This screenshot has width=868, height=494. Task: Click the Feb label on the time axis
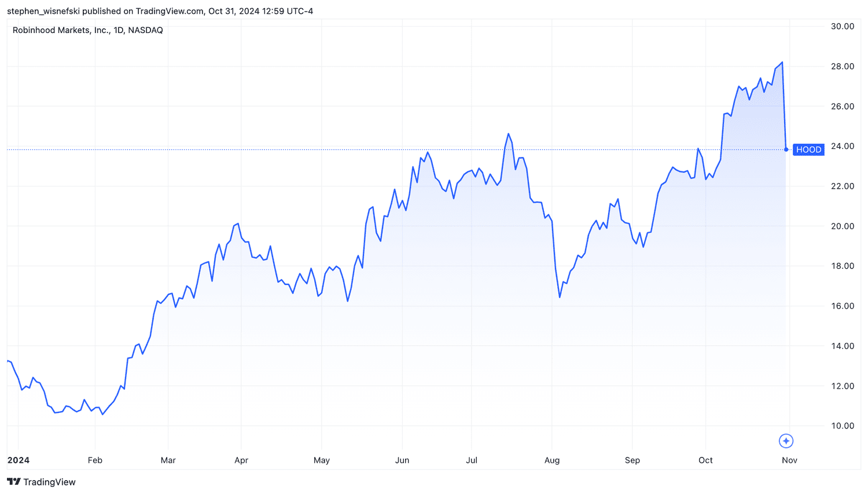click(95, 460)
